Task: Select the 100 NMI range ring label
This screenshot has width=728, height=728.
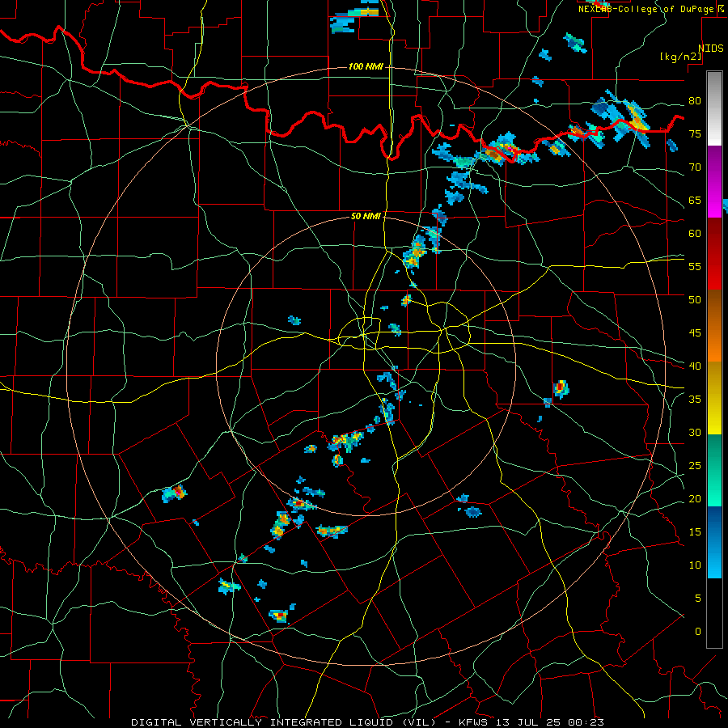Action: [x=366, y=66]
